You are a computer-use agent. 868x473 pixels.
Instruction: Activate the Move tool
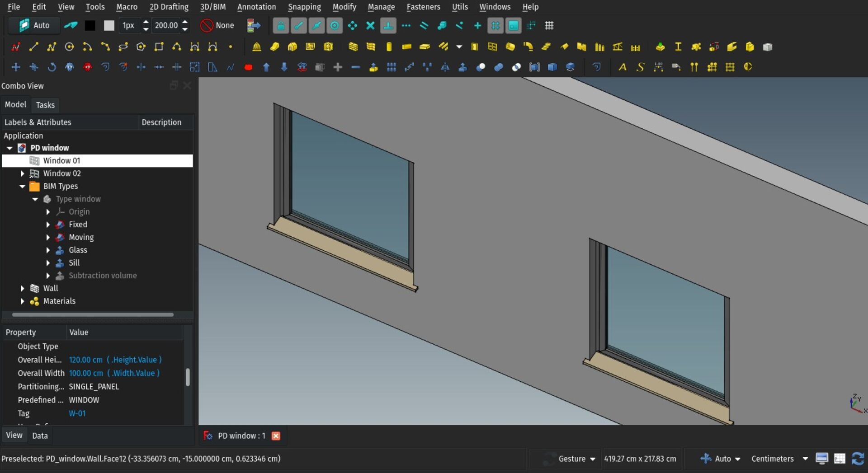point(16,67)
